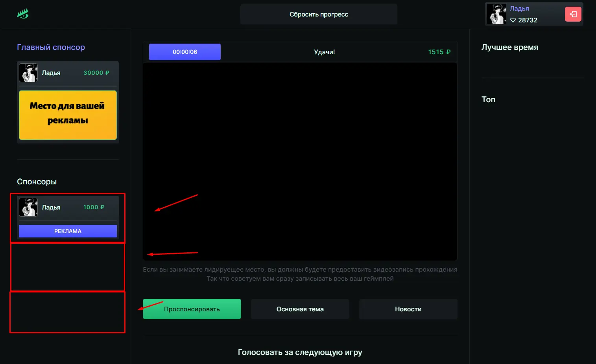Open the Основная тема tab
The width and height of the screenshot is (596, 364).
point(300,309)
